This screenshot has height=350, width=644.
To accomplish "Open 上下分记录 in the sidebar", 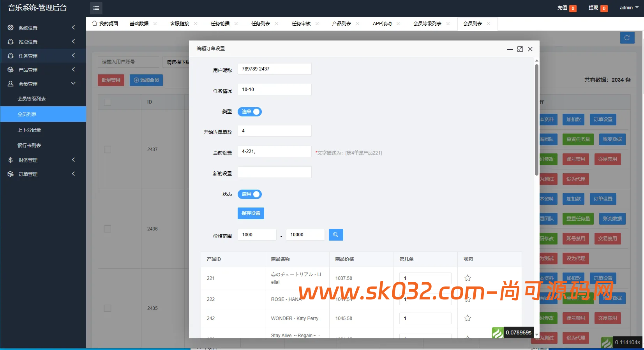I will click(x=29, y=130).
